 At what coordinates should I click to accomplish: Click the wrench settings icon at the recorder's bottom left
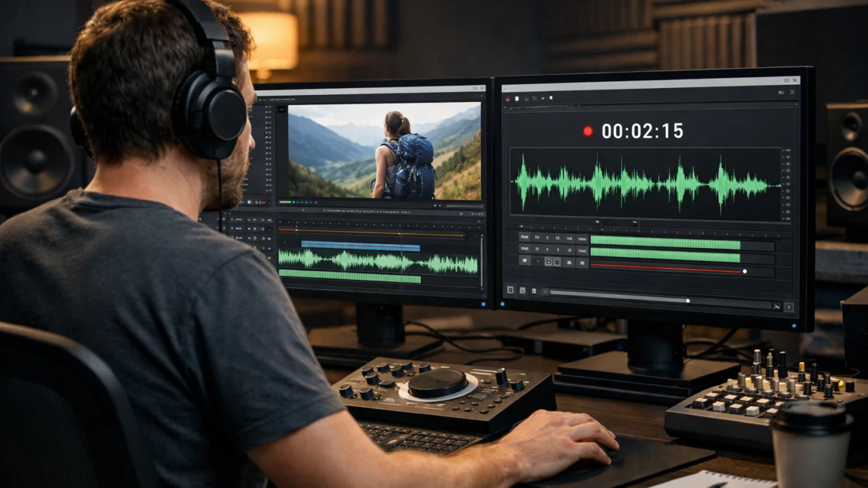pyautogui.click(x=510, y=290)
